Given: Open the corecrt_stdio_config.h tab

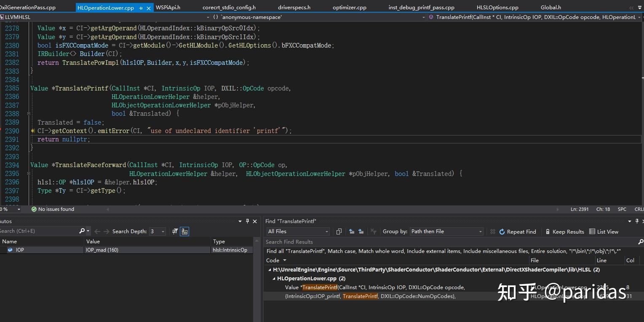Looking at the screenshot, I should click(229, 8).
